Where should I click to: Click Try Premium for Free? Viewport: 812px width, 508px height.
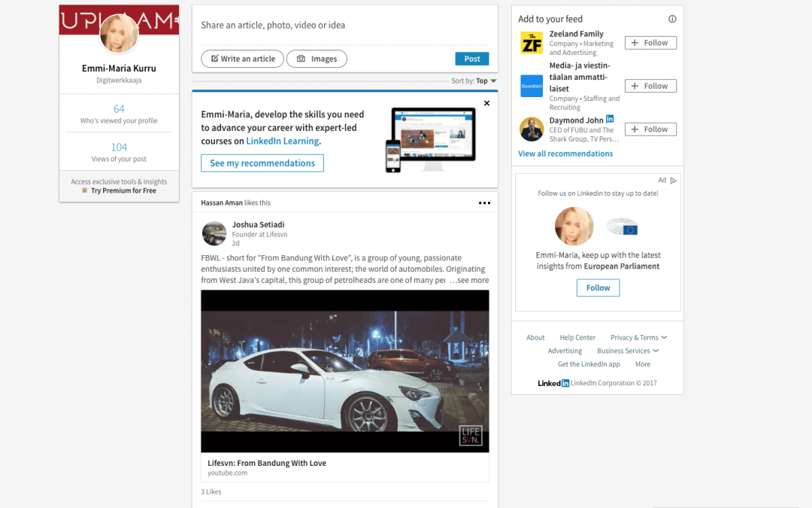pos(123,190)
